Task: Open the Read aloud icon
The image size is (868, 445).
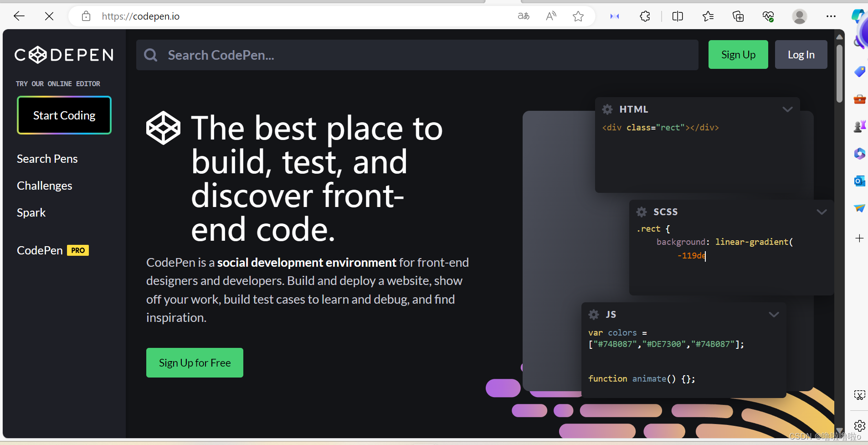Action: click(551, 16)
